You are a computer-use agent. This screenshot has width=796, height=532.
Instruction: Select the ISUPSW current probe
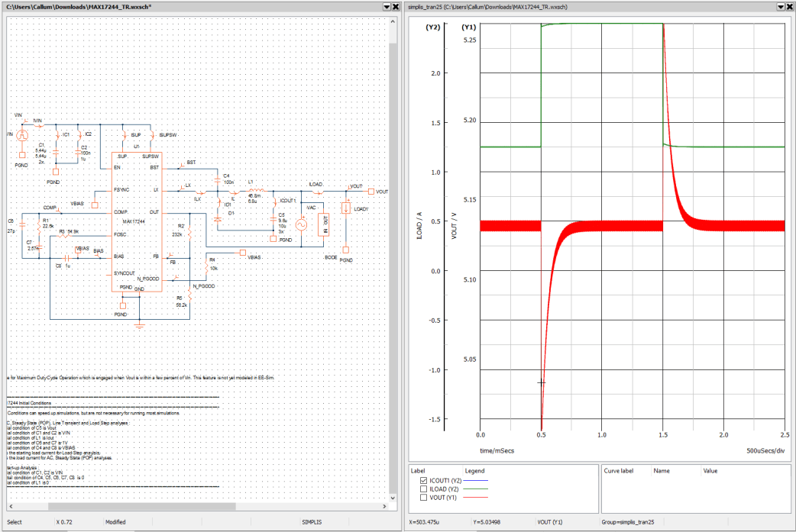[152, 135]
